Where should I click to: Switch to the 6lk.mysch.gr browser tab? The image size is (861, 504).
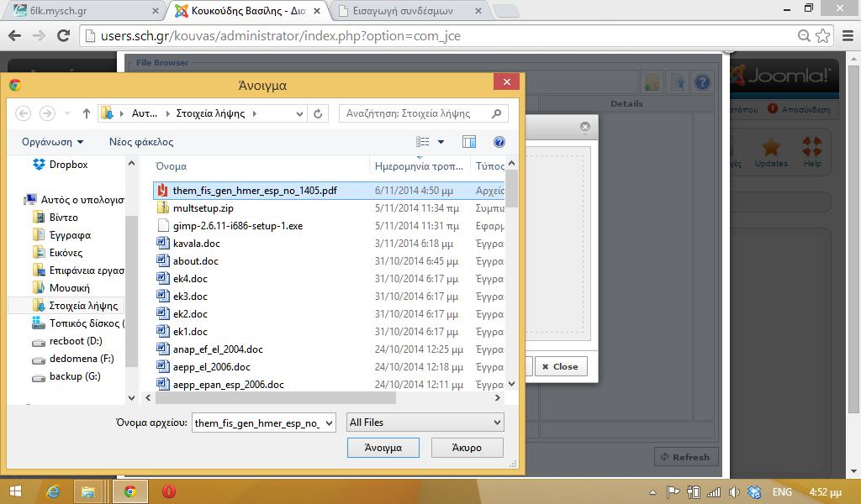point(83,10)
